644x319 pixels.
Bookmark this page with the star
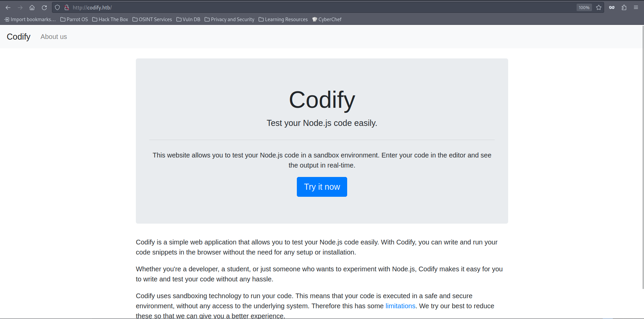599,7
